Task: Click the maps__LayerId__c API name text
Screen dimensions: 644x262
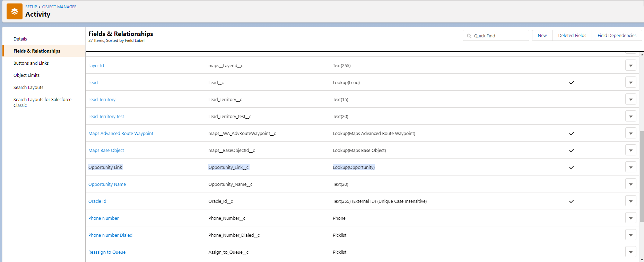Action: point(226,65)
